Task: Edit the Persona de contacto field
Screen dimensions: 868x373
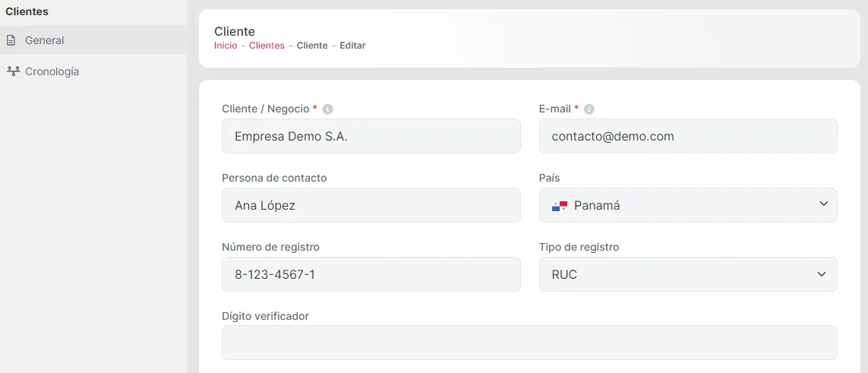Action: point(371,205)
